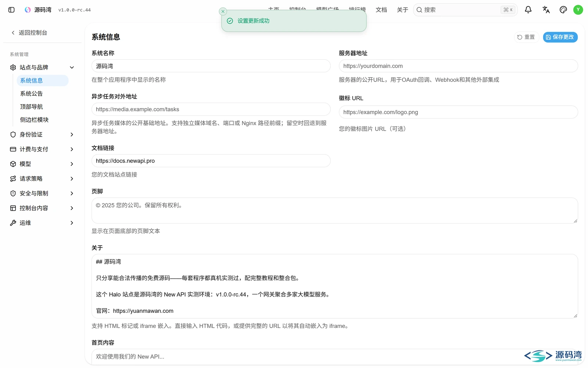
Task: Click the 徽标 URL input field
Action: (x=458, y=112)
